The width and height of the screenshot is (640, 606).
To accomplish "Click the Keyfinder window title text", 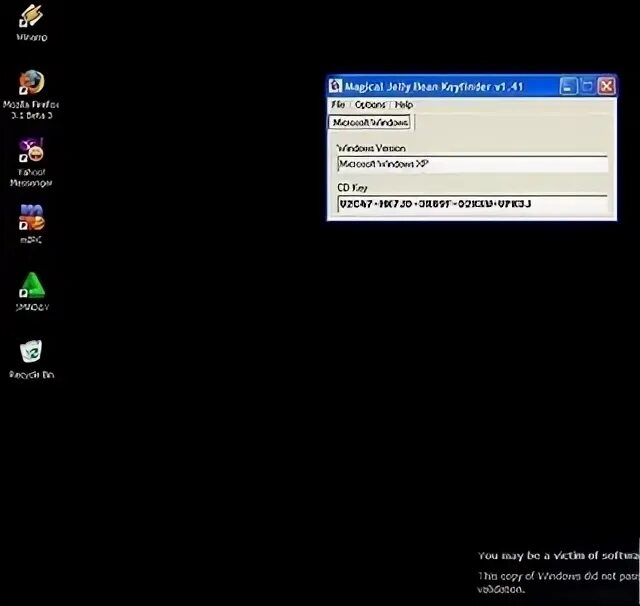I will pyautogui.click(x=433, y=87).
